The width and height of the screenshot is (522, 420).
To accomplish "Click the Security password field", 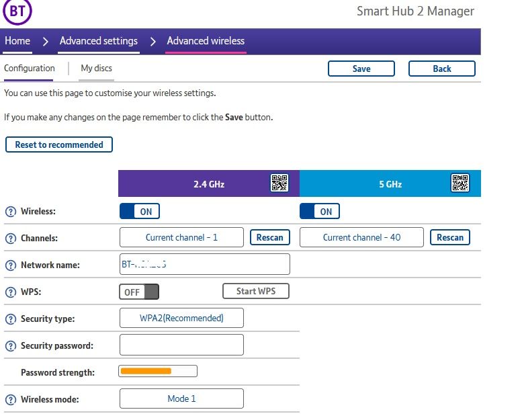I will (x=181, y=345).
